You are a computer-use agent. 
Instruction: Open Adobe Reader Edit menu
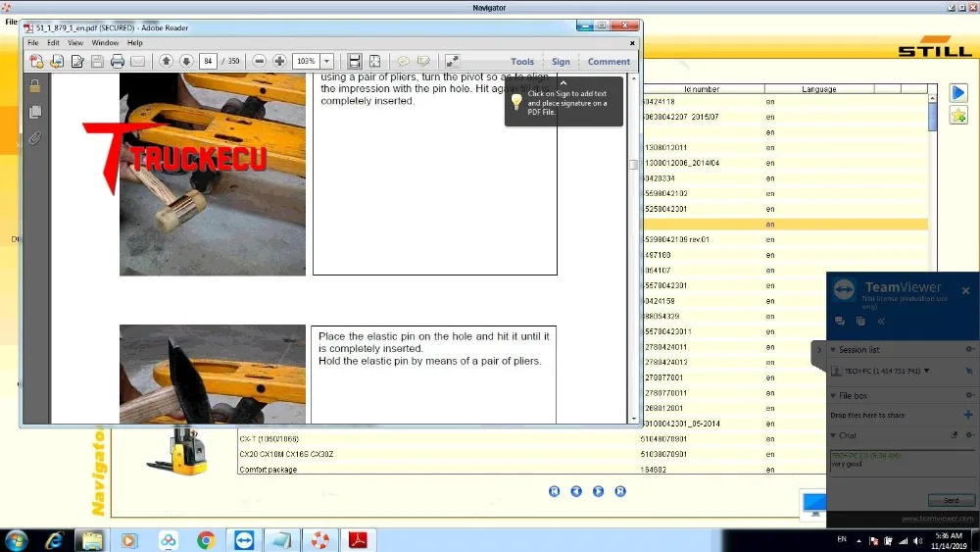tap(53, 42)
